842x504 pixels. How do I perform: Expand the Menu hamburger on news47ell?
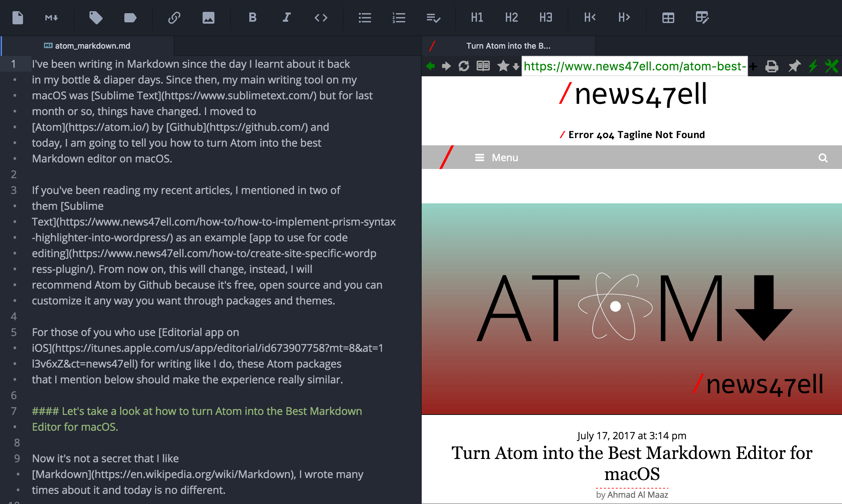tap(496, 157)
